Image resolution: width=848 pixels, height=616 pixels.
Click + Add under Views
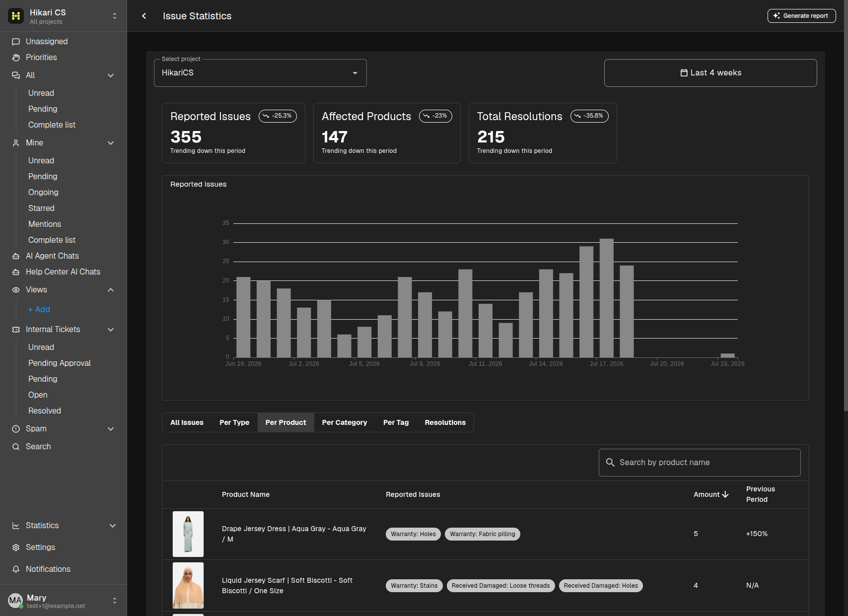(x=39, y=310)
